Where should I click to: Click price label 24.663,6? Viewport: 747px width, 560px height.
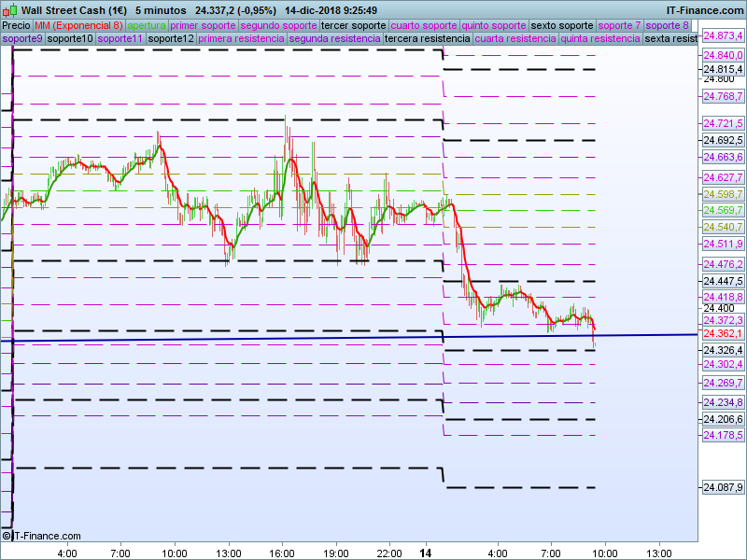tap(723, 157)
